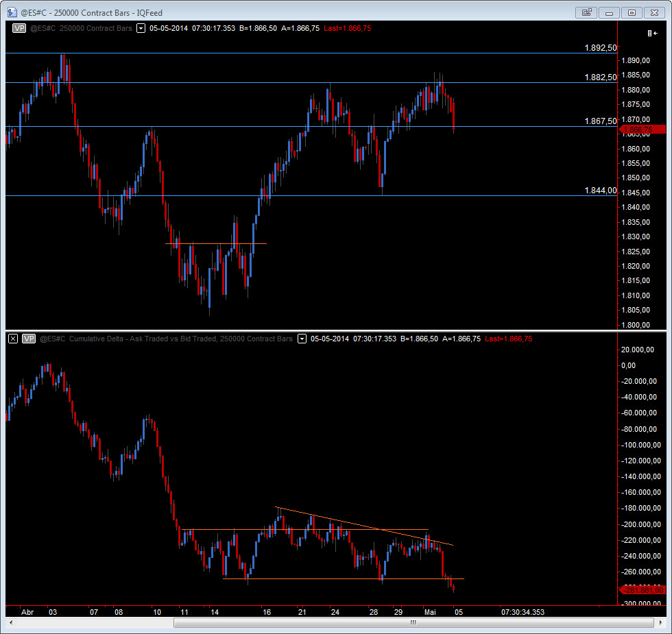Click the pop-out window icon in title bar
The width and height of the screenshot is (672, 634).
(x=586, y=12)
